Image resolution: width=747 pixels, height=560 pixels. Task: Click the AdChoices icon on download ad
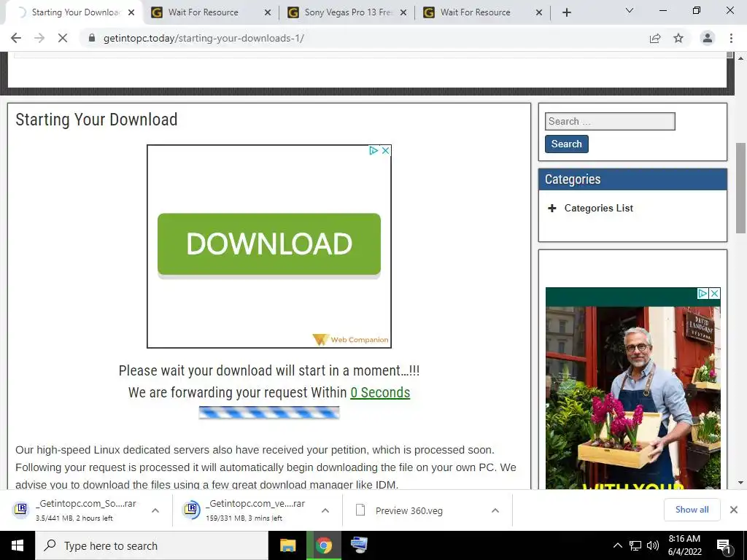[x=373, y=150]
